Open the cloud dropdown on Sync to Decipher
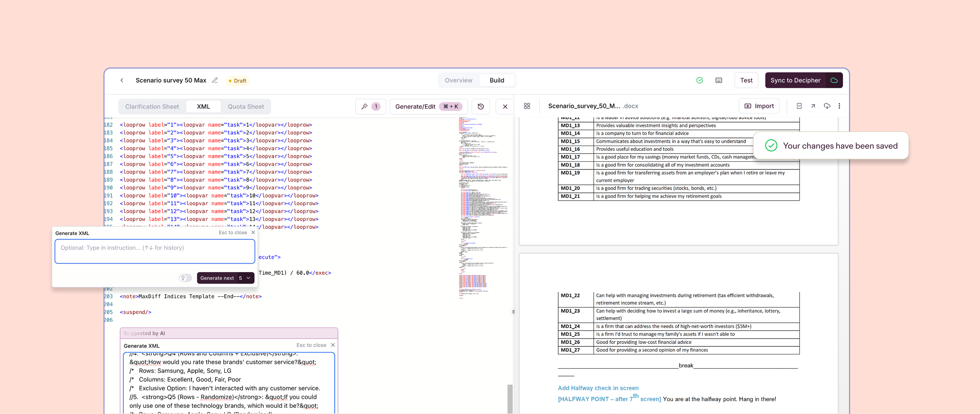Image resolution: width=980 pixels, height=414 pixels. click(x=834, y=80)
